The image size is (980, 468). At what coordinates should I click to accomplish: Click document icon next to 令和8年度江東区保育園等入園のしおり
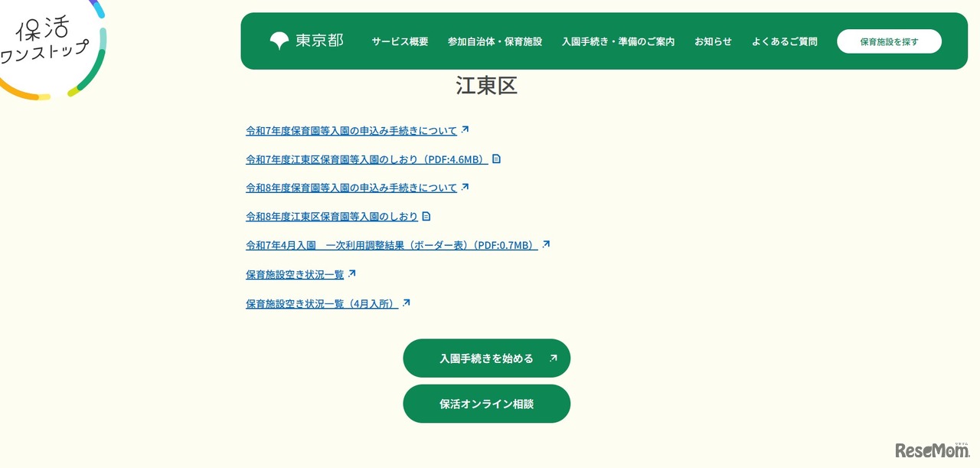[x=426, y=216]
